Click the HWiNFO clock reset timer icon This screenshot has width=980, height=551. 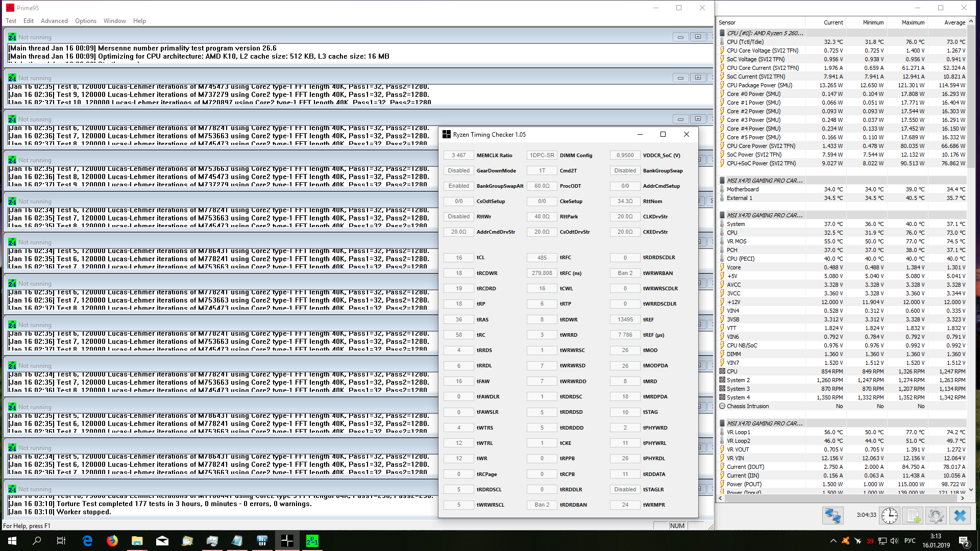click(890, 516)
